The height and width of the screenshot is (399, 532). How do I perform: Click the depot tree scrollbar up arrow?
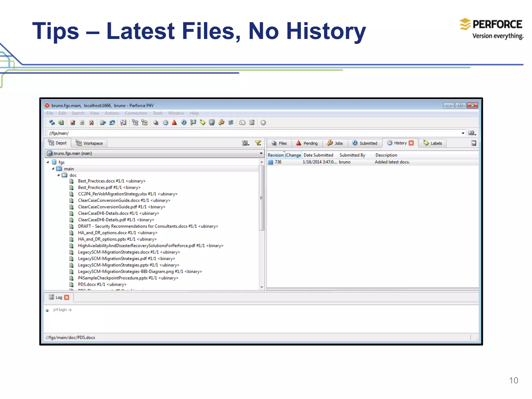coord(262,162)
